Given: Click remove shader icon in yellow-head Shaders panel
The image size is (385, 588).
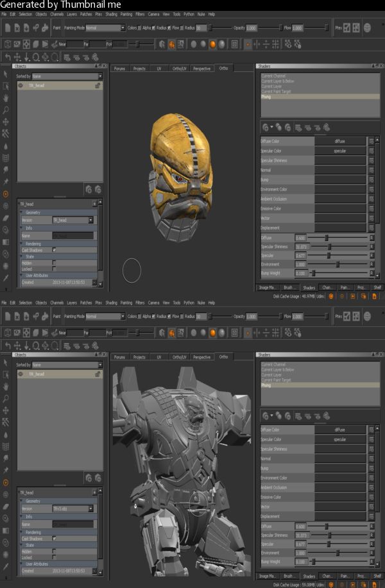Looking at the screenshot, I should pos(288,128).
